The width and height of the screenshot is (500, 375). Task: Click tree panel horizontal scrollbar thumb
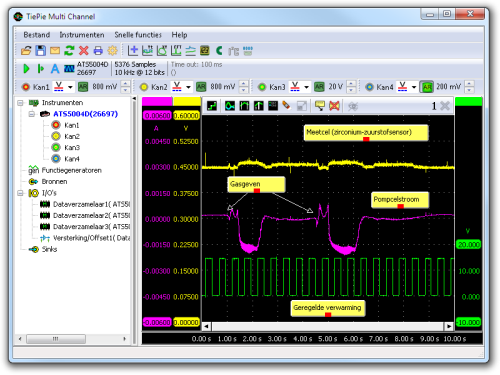pos(56,339)
